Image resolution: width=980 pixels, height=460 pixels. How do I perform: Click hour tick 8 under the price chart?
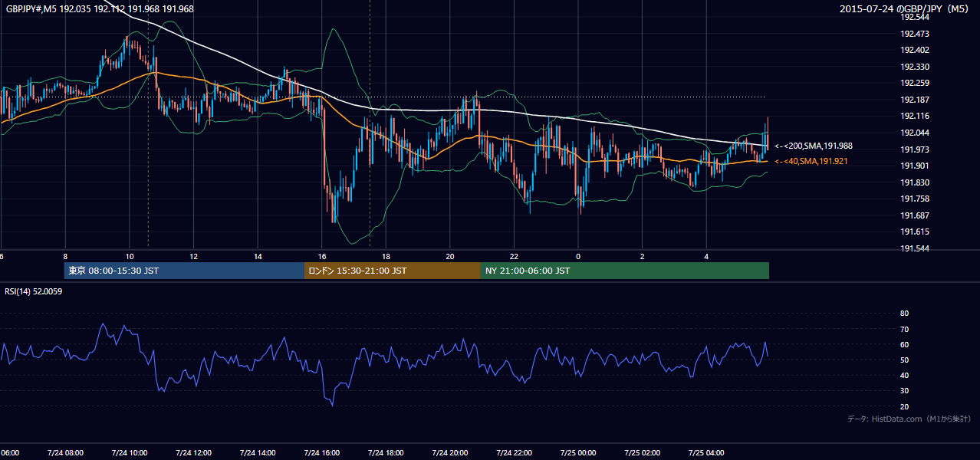(x=65, y=256)
